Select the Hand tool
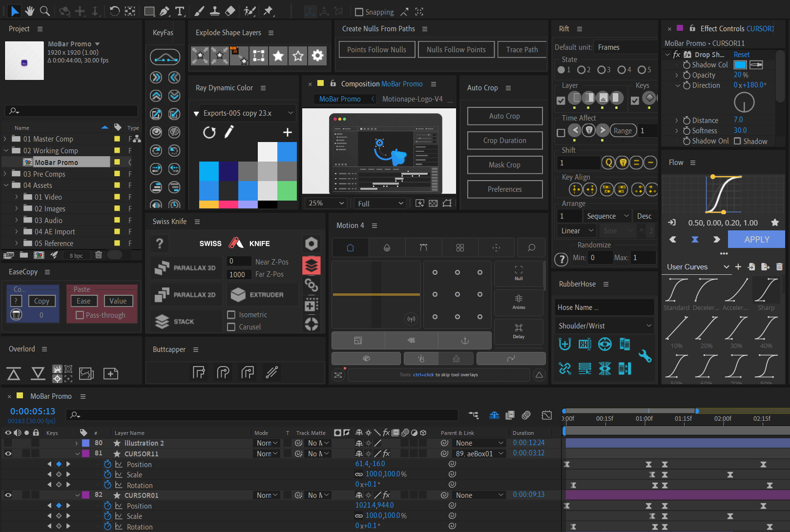This screenshot has width=790, height=532. click(30, 11)
